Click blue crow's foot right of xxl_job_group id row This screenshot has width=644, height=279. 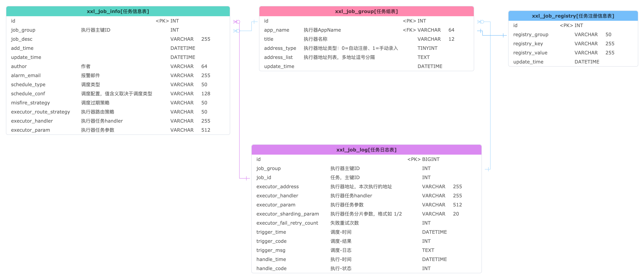tap(480, 22)
